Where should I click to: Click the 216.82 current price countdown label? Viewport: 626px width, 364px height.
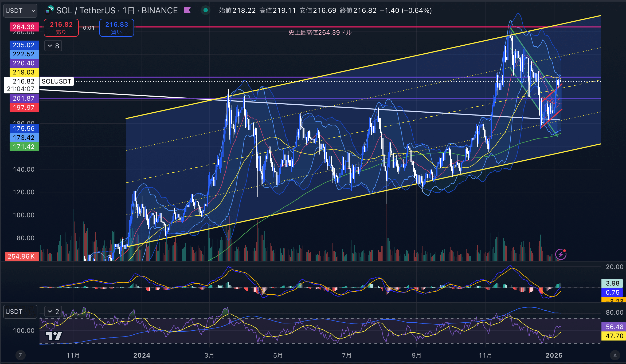[21, 85]
